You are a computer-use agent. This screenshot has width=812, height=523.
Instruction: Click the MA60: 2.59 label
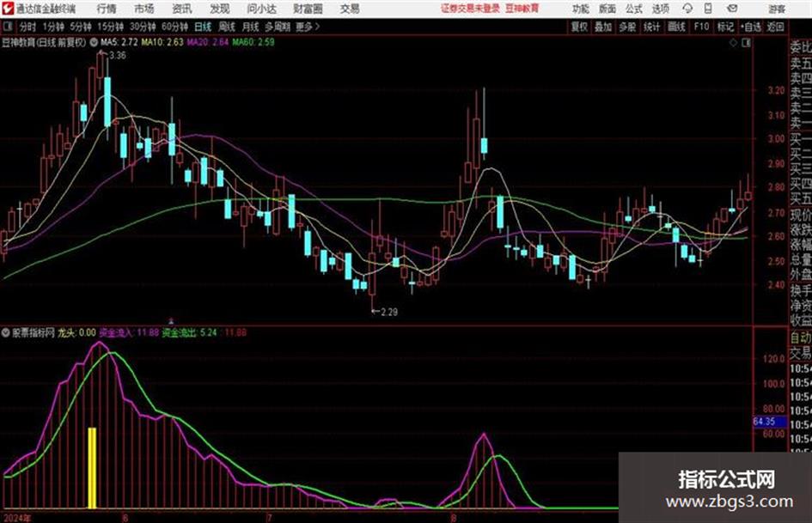click(x=253, y=42)
